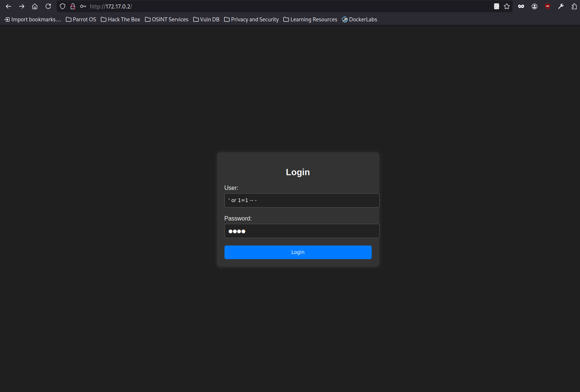Screen dimensions: 580x392
Task: Click the browser back arrow
Action: (x=8, y=6)
